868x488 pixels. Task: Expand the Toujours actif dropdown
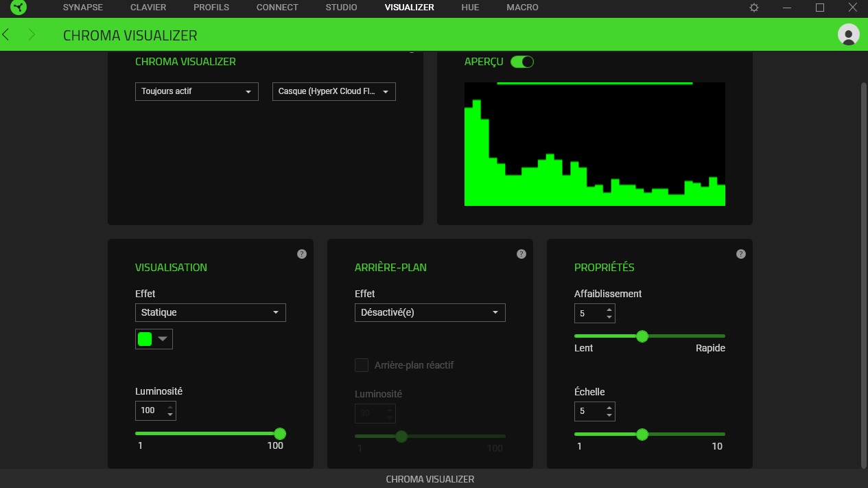pos(196,91)
